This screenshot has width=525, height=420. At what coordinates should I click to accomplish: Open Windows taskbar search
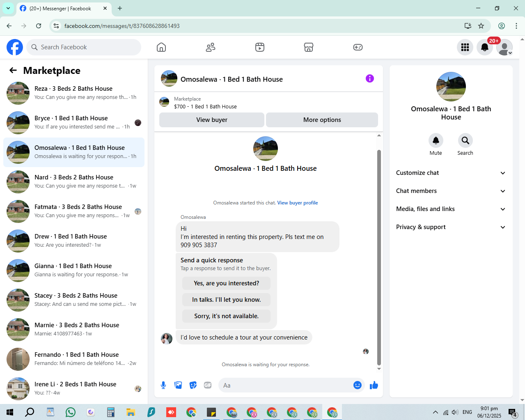click(30, 412)
